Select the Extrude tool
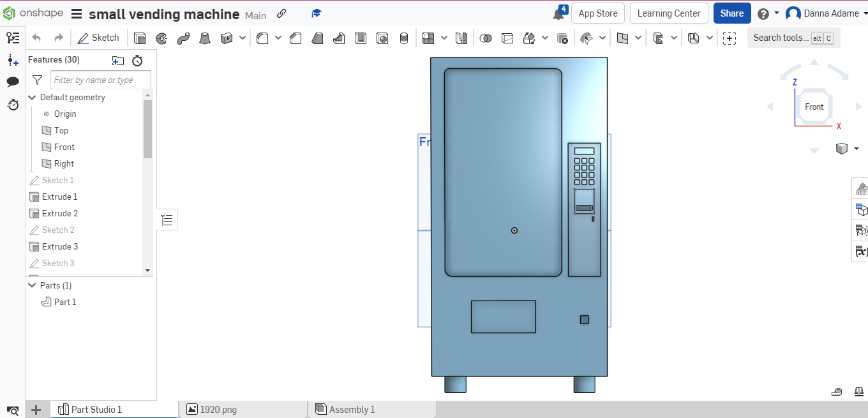This screenshot has height=418, width=868. [140, 38]
